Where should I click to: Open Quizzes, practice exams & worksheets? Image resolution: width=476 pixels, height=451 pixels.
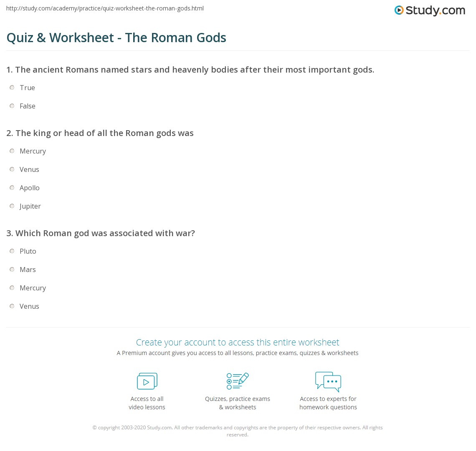tap(238, 403)
